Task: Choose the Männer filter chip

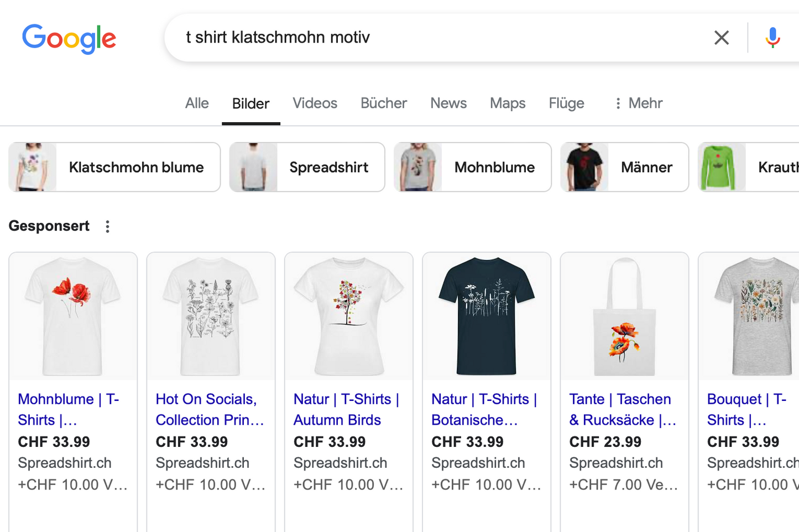Action: [x=624, y=168]
